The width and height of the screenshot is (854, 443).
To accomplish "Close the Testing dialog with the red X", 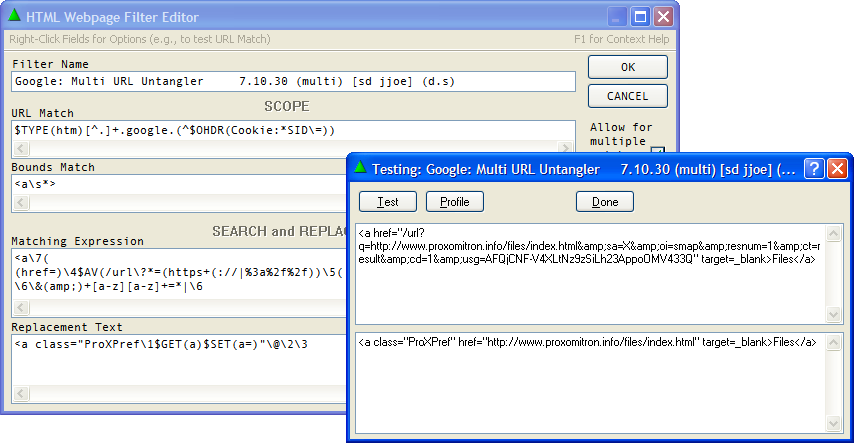I will 837,168.
